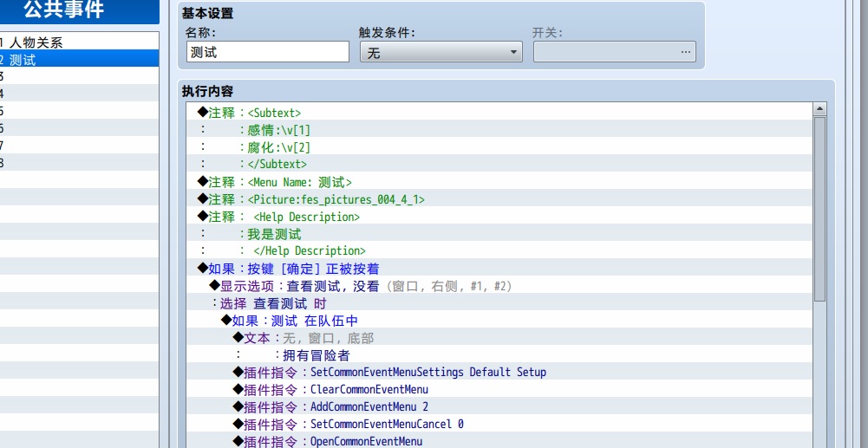868x448 pixels.
Task: Select empty common event row 3
Action: [79, 75]
